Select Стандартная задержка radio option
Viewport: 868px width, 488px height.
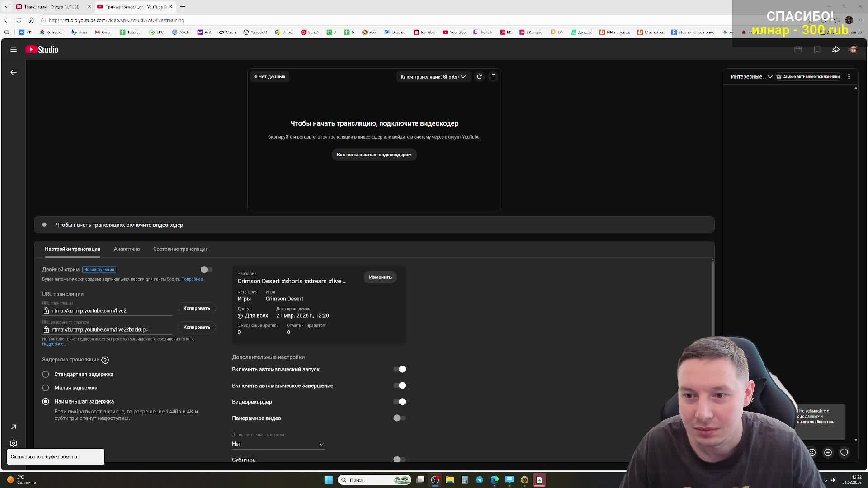click(x=46, y=375)
